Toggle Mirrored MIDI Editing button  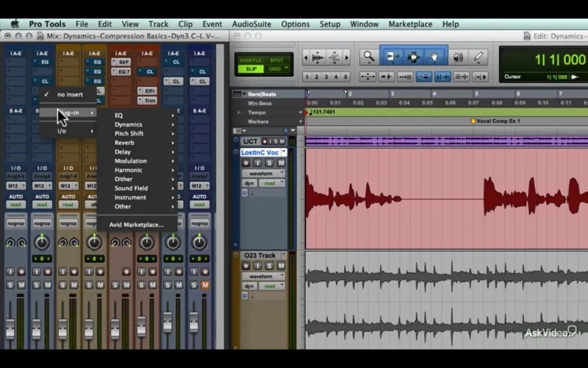(405, 77)
